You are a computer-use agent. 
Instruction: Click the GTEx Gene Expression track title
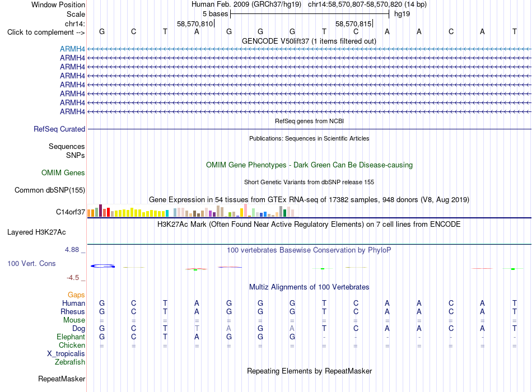[309, 199]
